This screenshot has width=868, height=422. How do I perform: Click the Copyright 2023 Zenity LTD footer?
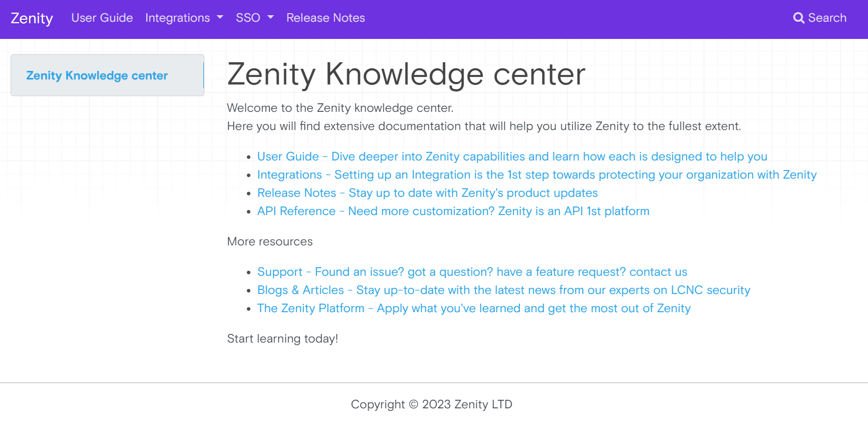(x=431, y=404)
